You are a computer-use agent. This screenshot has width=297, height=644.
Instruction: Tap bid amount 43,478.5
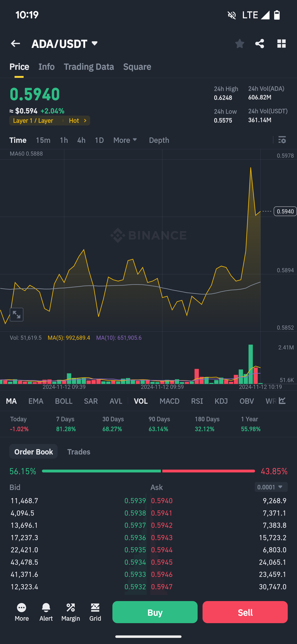tap(24, 562)
